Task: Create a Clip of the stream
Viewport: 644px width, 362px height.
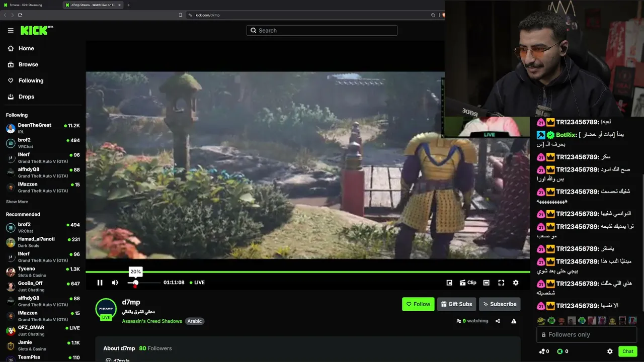Action: click(x=468, y=283)
